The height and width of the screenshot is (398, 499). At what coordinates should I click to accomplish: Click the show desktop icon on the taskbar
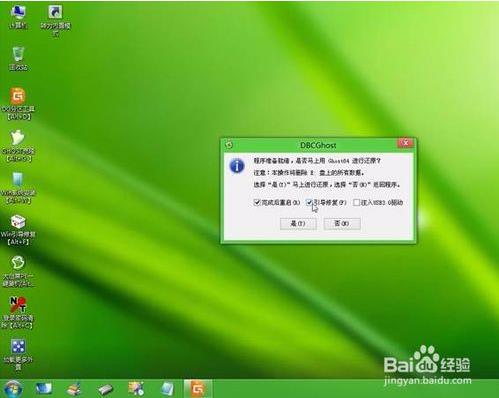pos(44,389)
